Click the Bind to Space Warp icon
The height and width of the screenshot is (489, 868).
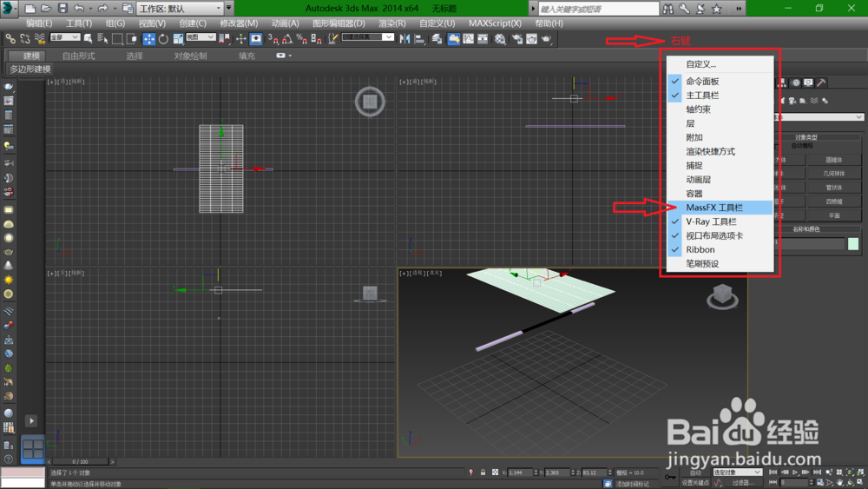39,39
